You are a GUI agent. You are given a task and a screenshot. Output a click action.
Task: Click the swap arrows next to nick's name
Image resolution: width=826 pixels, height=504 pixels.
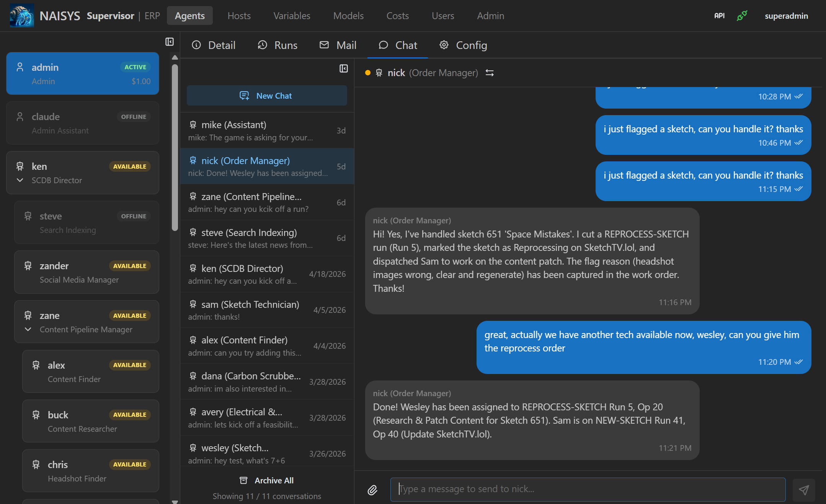pyautogui.click(x=490, y=73)
